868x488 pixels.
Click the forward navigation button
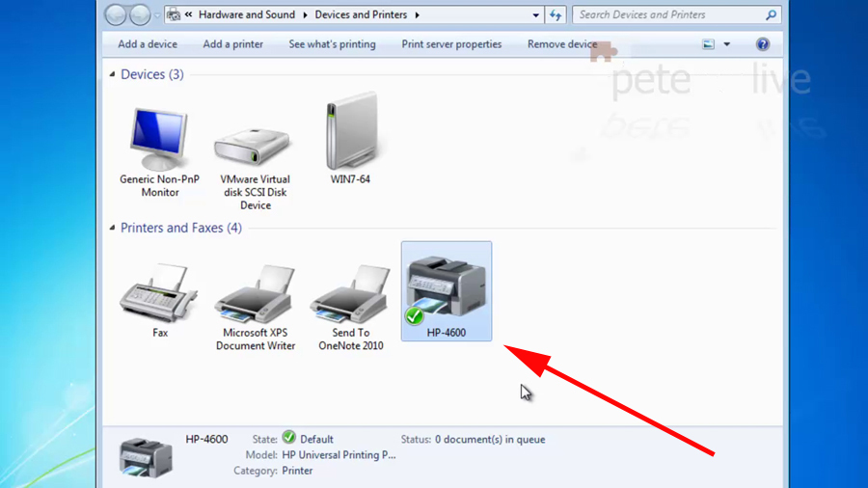(140, 14)
